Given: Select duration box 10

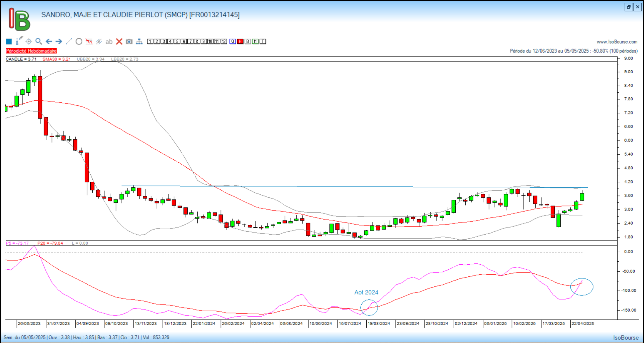Looking at the screenshot, I should (x=210, y=41).
